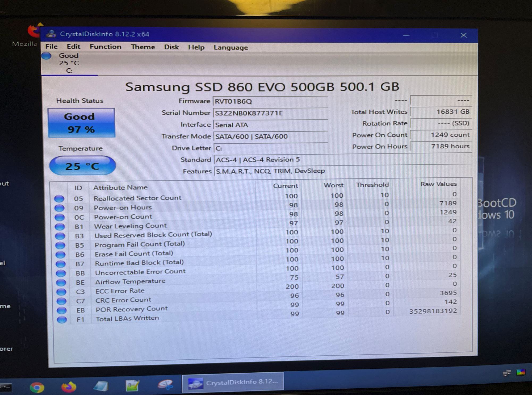Screen dimensions: 532x395
Task: Click the Threshold column header
Action: point(372,185)
